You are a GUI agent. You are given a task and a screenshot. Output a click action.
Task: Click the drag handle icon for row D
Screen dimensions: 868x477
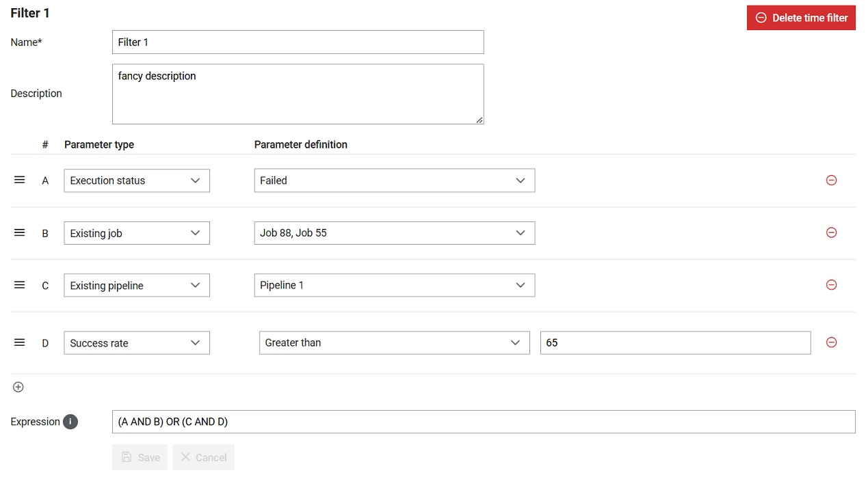[19, 342]
